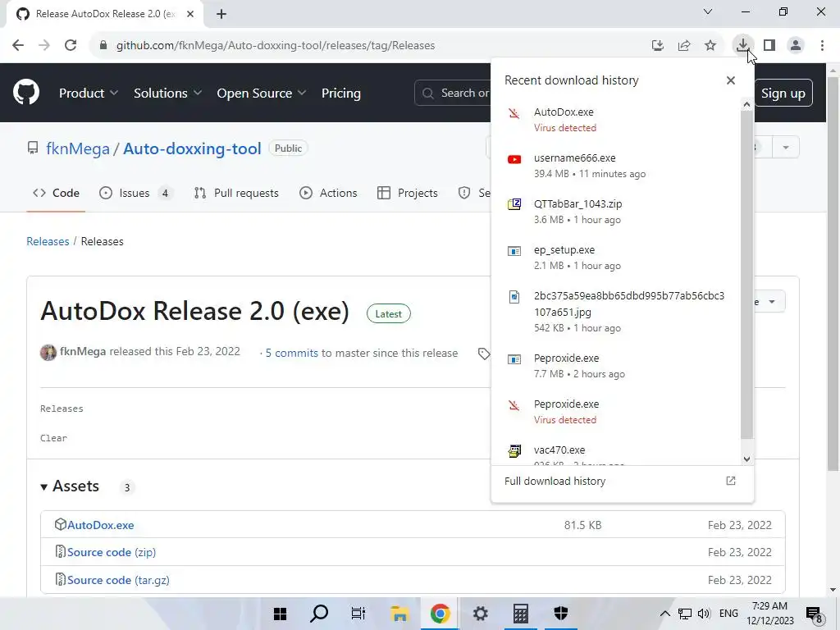Show hidden system tray icons
Image resolution: width=840 pixels, height=630 pixels.
[664, 614]
